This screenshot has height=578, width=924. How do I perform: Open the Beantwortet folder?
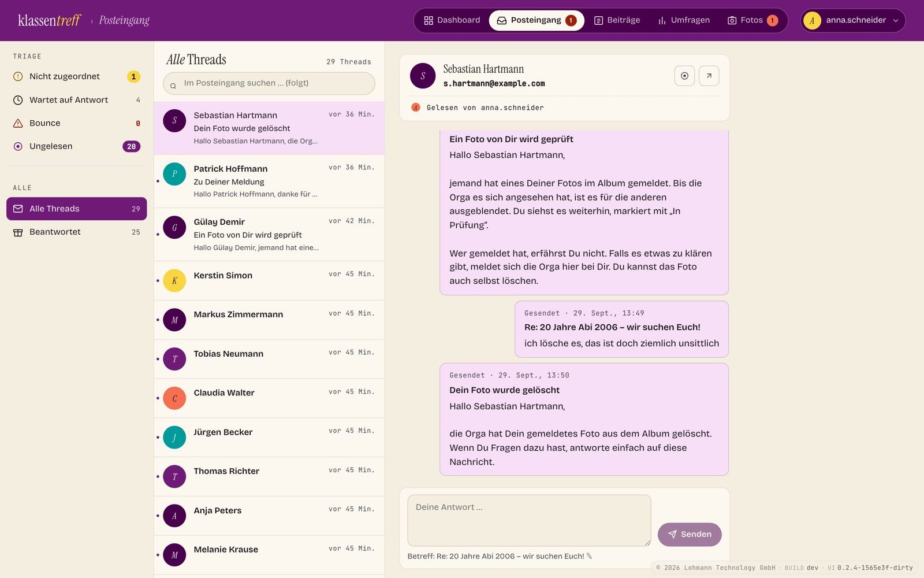[77, 232]
